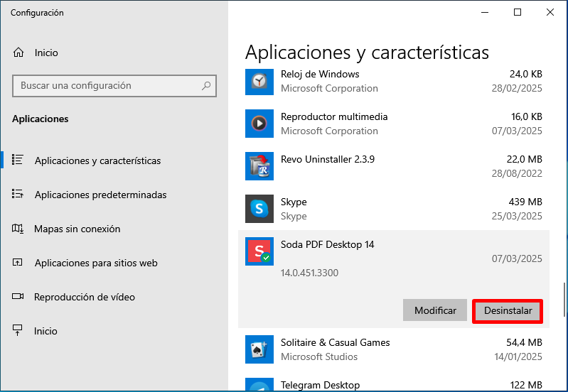Focus the Buscar una configuración field
The width and height of the screenshot is (568, 392).
coord(107,86)
